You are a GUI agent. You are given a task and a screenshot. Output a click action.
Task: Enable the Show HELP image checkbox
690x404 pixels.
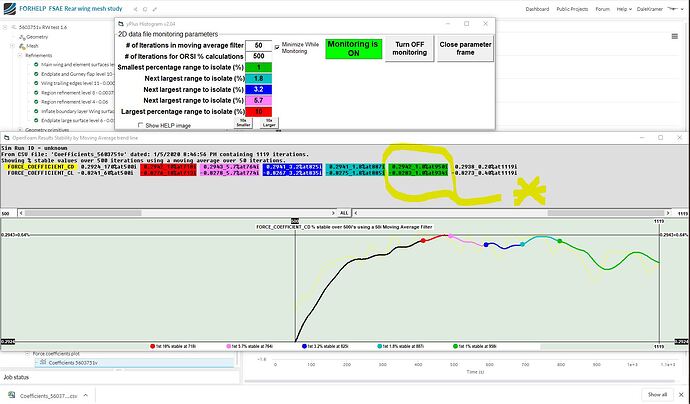click(140, 125)
